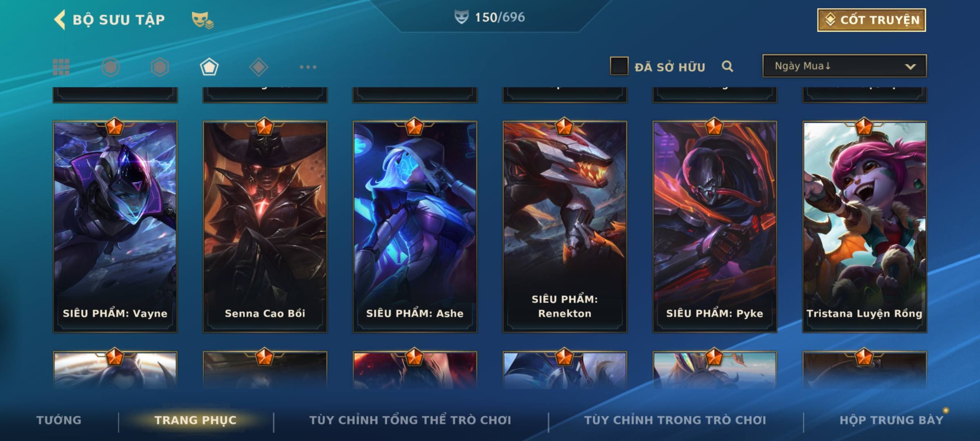Enable the Đã Sở Hữu checkbox
The height and width of the screenshot is (441, 980).
click(619, 66)
